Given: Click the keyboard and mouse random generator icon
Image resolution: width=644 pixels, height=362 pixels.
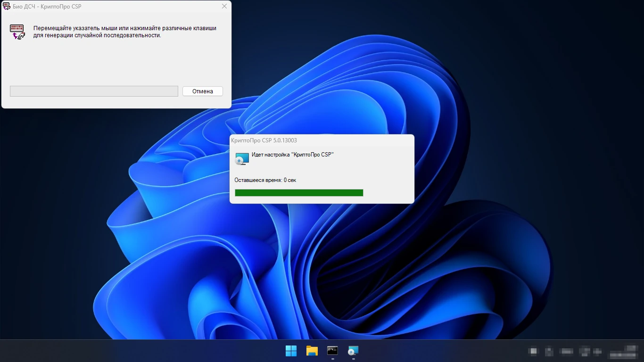Looking at the screenshot, I should pos(17,32).
